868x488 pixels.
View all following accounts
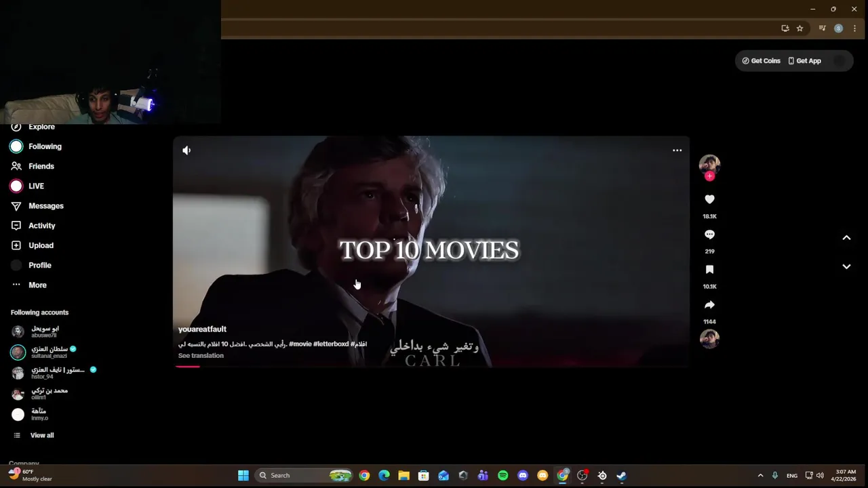click(x=34, y=435)
